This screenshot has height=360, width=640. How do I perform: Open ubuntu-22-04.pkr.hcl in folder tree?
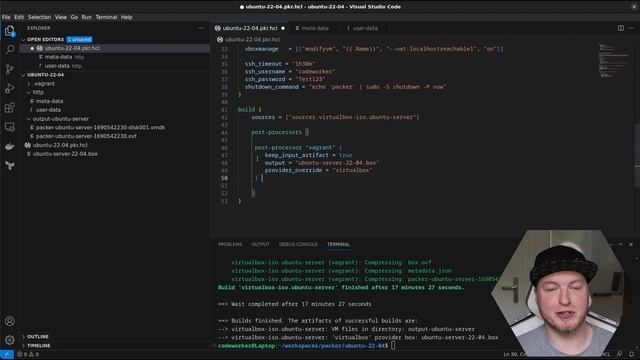pyautogui.click(x=115, y=145)
